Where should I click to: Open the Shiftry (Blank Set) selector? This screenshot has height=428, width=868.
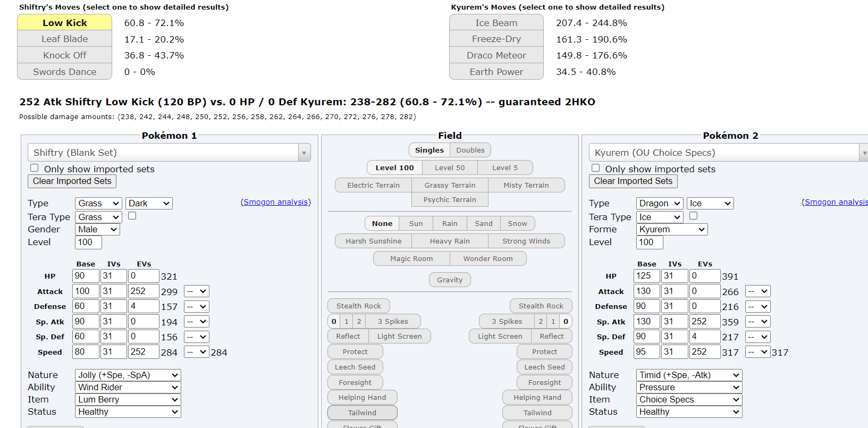point(169,153)
